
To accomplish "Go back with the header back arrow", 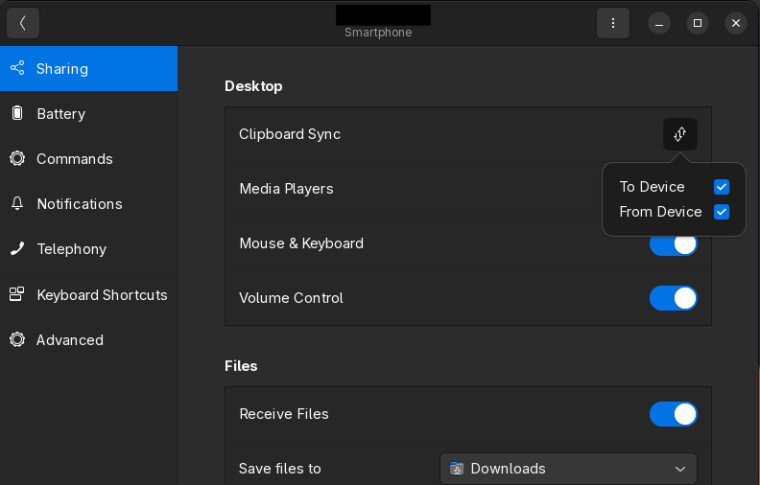I will pyautogui.click(x=23, y=23).
